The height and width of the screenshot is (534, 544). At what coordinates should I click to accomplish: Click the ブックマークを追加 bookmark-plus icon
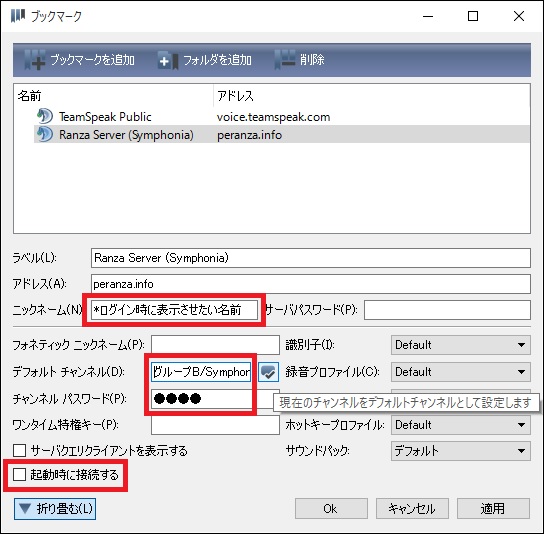35,60
